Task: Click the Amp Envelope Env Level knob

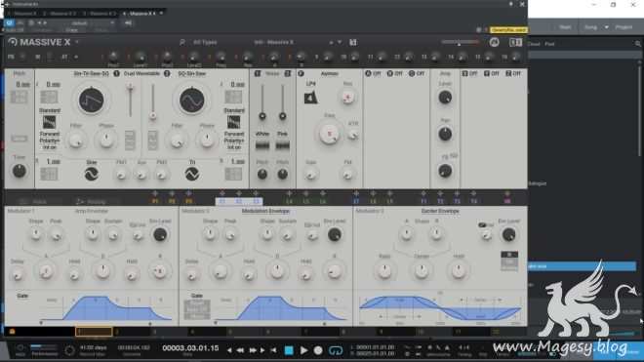Action: coord(160,234)
